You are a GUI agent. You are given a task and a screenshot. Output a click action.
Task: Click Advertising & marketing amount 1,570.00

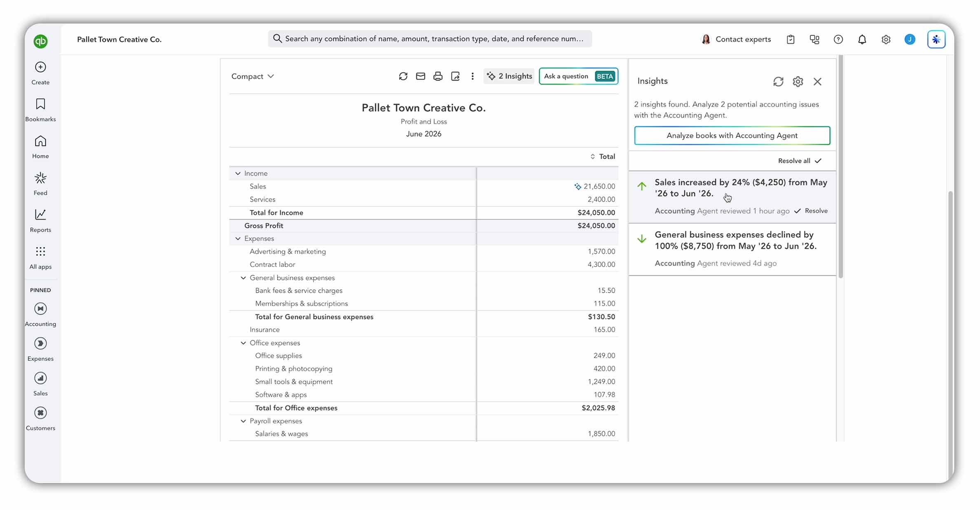(x=601, y=251)
